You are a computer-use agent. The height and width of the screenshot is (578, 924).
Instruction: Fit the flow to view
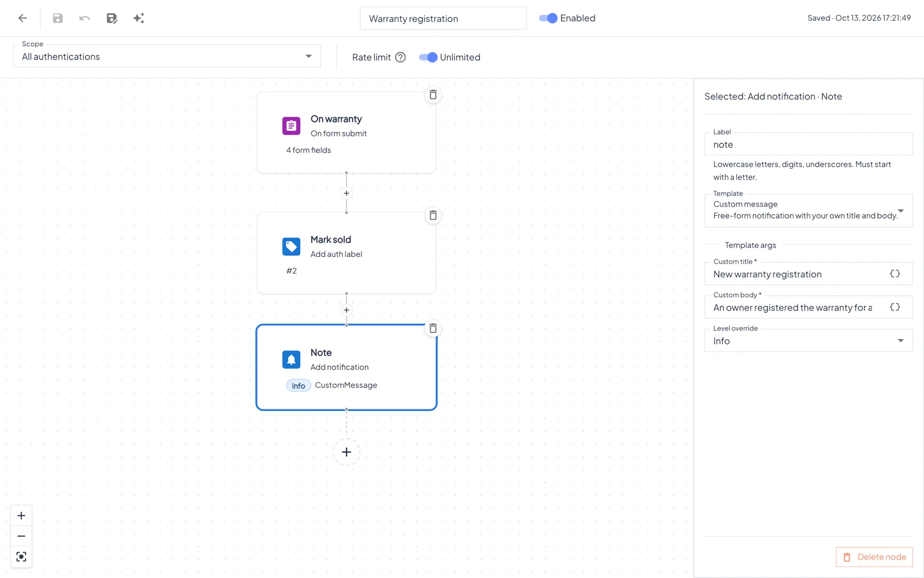pyautogui.click(x=21, y=557)
